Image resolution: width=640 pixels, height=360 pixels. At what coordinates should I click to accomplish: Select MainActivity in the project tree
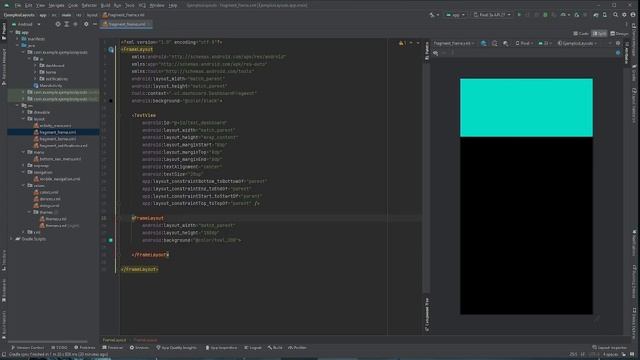point(48,86)
